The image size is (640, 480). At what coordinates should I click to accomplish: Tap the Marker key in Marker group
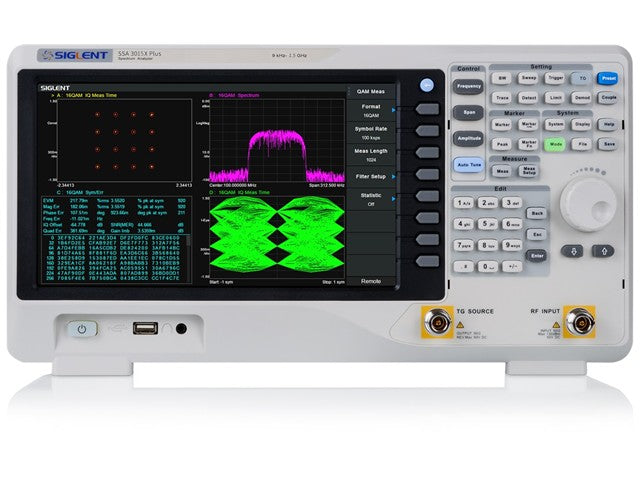(502, 124)
